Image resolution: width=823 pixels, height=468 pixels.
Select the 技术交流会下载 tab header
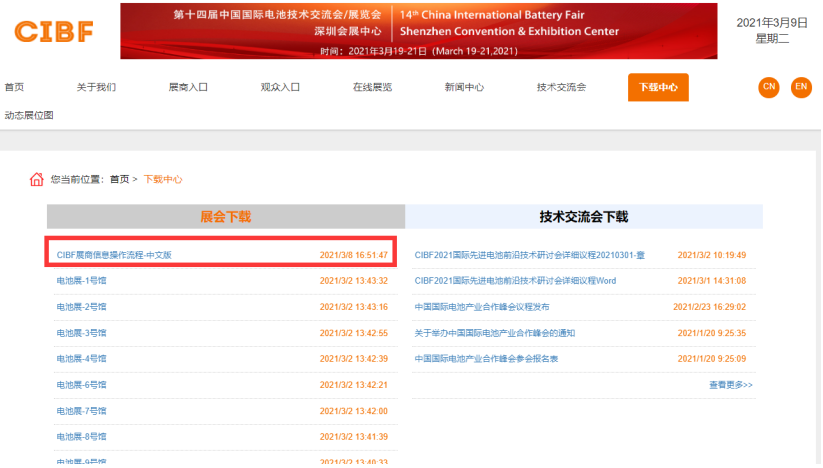pyautogui.click(x=583, y=216)
